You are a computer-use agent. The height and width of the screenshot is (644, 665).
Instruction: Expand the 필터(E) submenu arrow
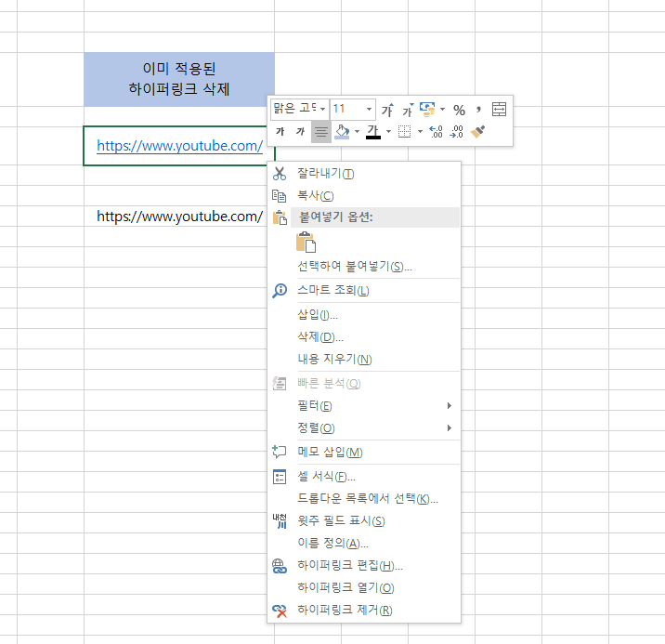(x=450, y=406)
